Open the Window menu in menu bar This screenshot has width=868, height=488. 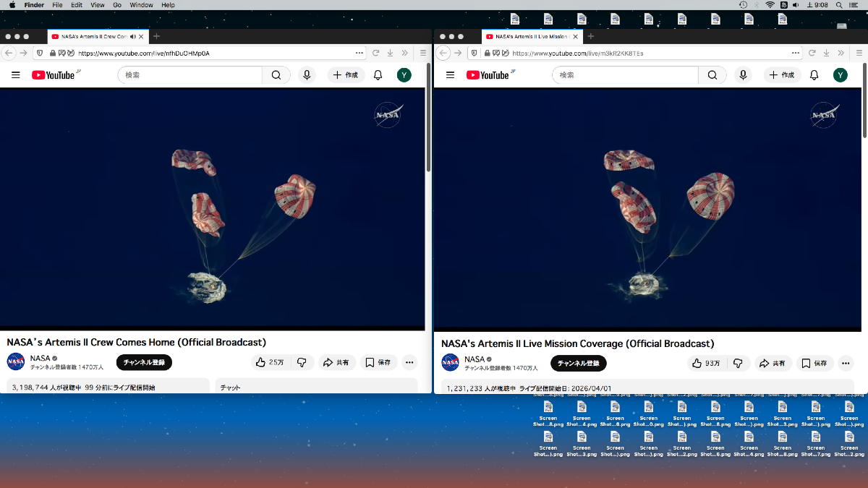pos(141,5)
